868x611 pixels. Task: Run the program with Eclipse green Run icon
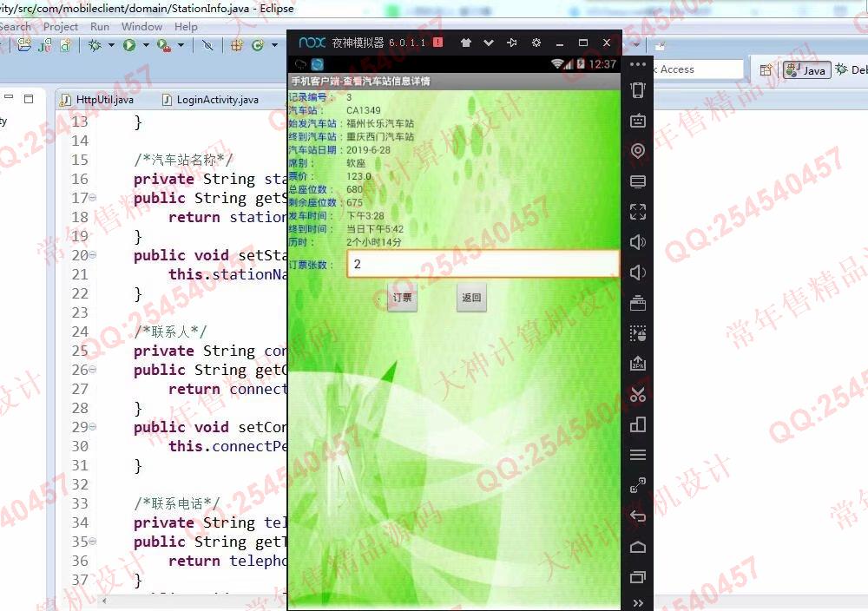point(129,45)
